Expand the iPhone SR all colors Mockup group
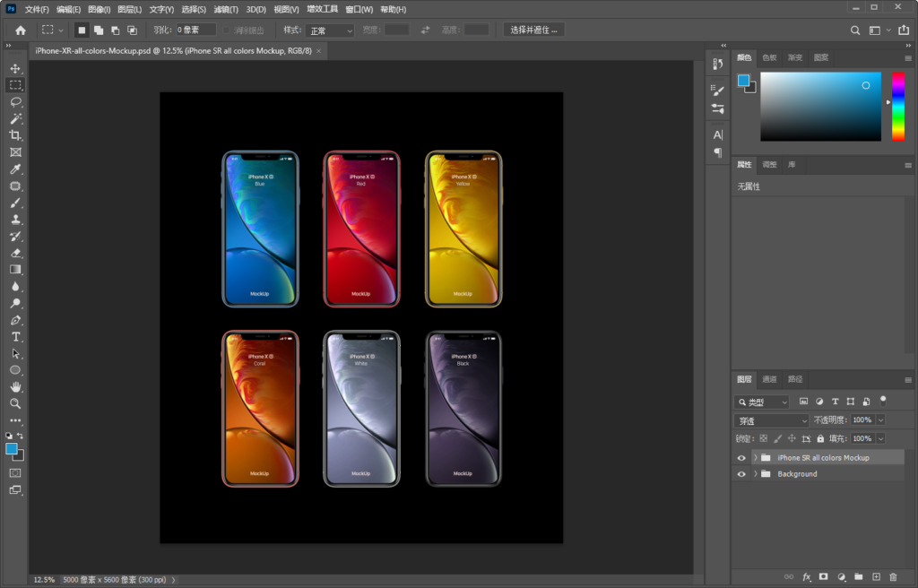Image resolution: width=918 pixels, height=588 pixels. pos(755,458)
